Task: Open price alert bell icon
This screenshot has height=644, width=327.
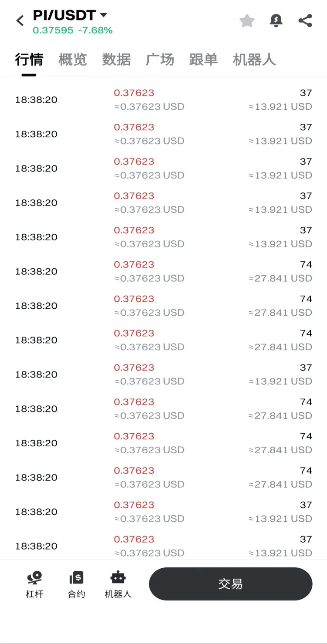Action: [276, 20]
